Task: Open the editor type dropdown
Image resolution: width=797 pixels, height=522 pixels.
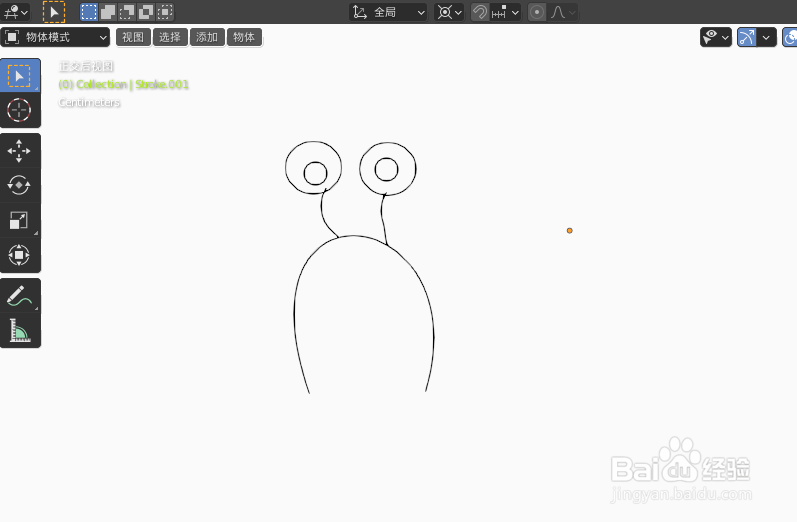Action: [x=16, y=12]
